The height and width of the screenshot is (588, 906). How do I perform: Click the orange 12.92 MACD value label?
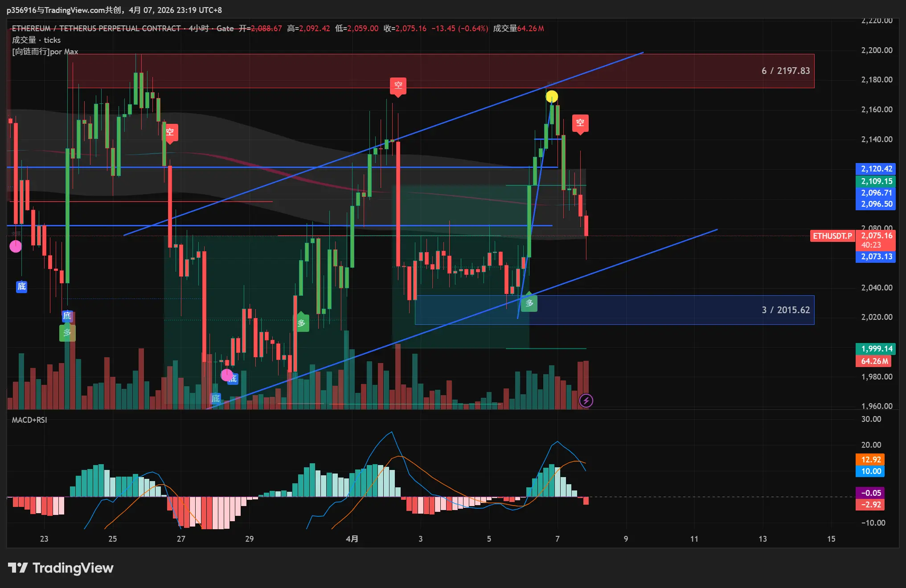point(870,459)
